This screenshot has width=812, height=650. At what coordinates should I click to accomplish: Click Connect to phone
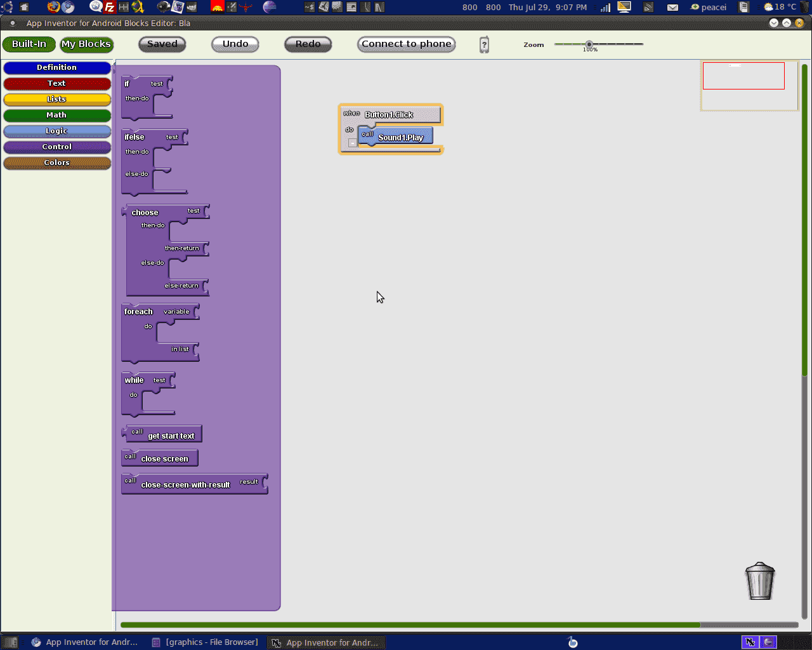pos(407,44)
